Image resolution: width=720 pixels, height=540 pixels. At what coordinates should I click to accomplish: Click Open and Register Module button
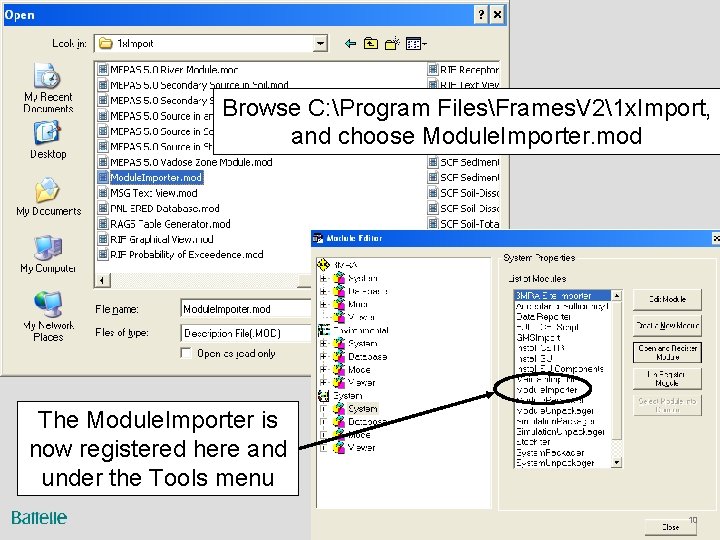(x=667, y=352)
